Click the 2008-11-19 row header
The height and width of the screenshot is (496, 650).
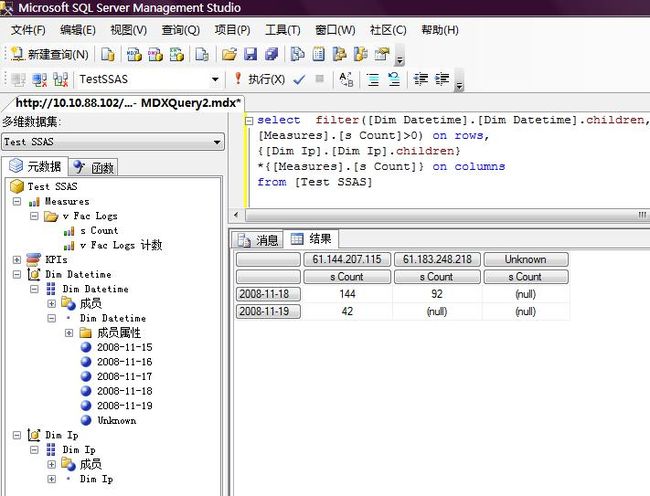point(268,312)
